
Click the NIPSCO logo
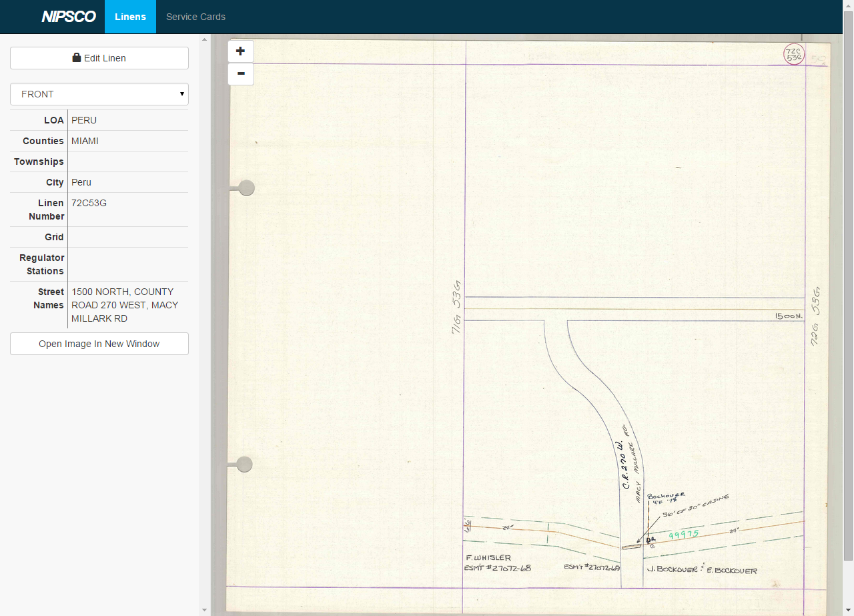(69, 17)
